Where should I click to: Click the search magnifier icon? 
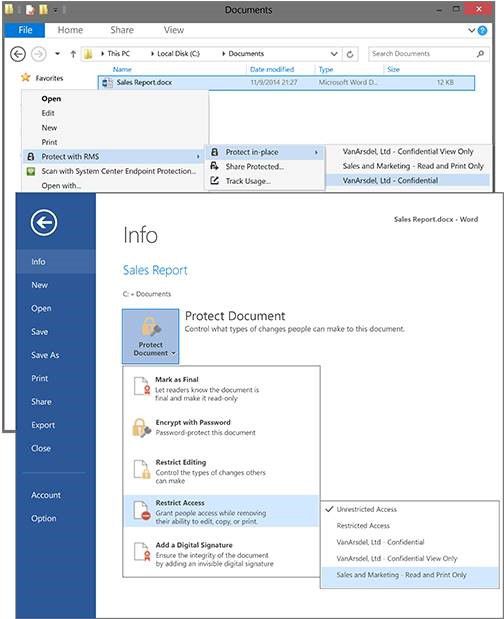480,54
